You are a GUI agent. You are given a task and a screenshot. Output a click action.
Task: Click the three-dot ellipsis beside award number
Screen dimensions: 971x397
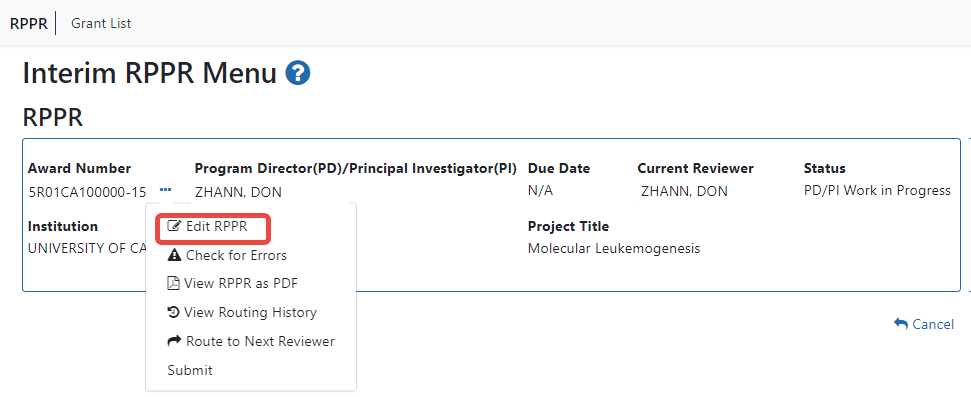pos(165,190)
